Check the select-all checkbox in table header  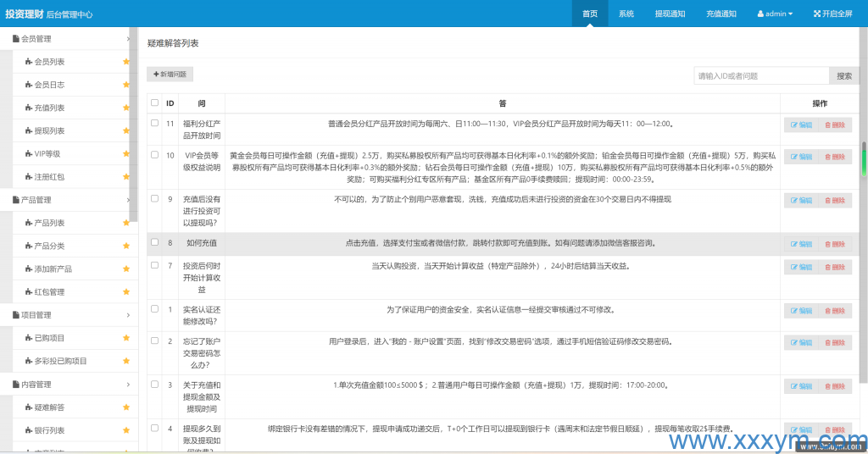[x=154, y=102]
